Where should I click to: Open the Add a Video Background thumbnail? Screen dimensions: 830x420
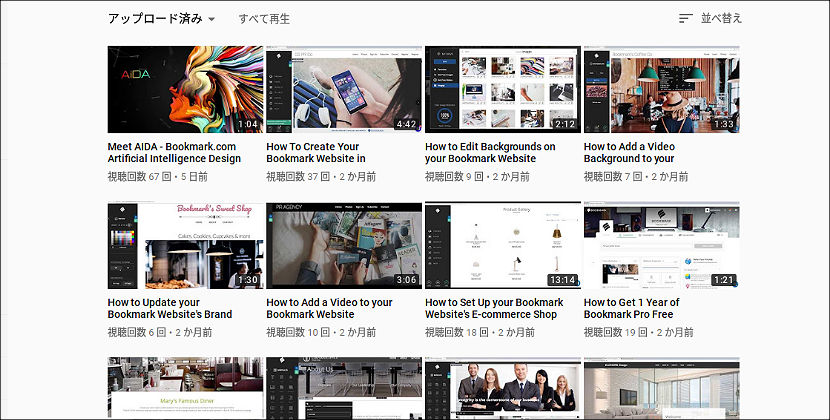(662, 89)
